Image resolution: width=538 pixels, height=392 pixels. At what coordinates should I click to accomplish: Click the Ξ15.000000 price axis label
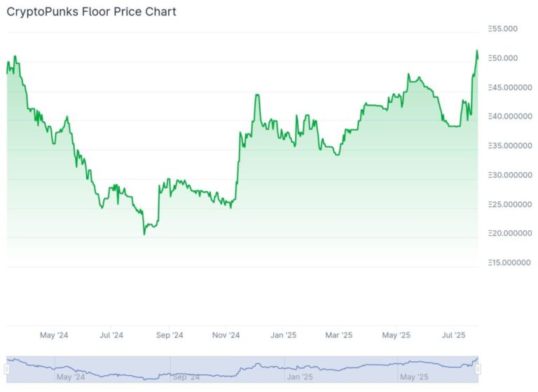[509, 262]
